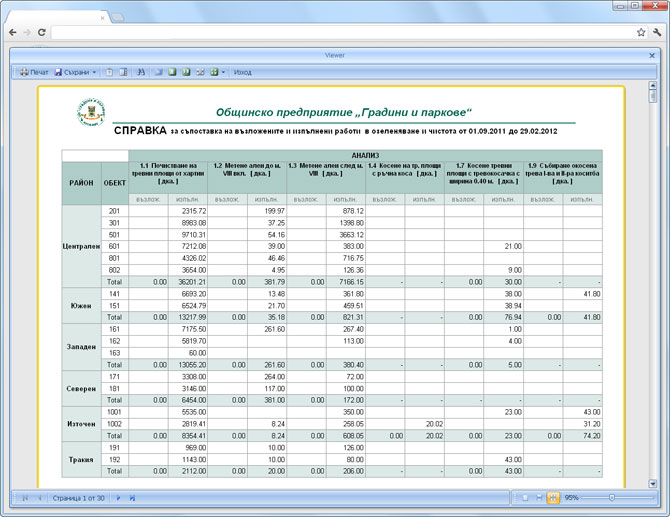The height and width of the screenshot is (517, 670).
Task: Click the Южен district cell
Action: [81, 306]
